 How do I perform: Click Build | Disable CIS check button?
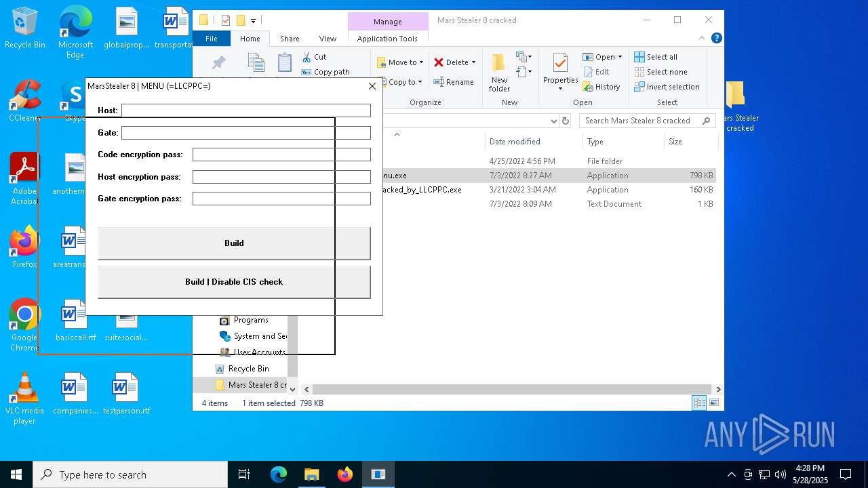click(x=234, y=281)
